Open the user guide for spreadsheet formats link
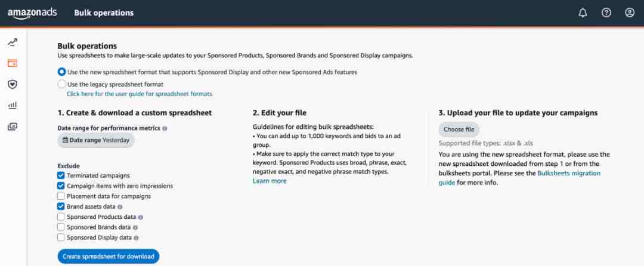This screenshot has height=266, width=644. pyautogui.click(x=139, y=94)
